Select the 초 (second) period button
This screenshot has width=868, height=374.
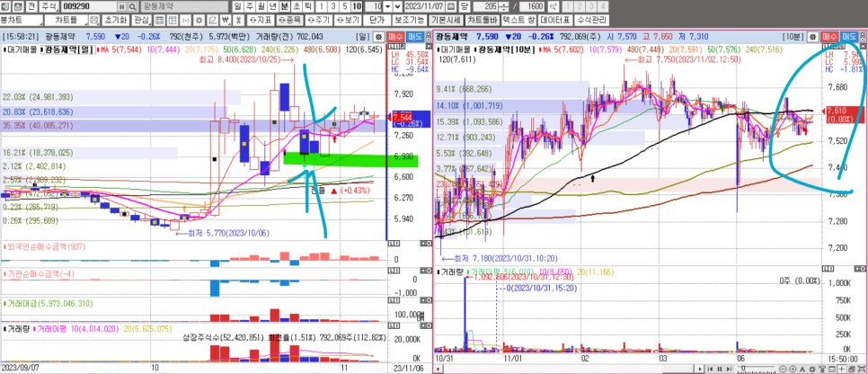point(297,6)
